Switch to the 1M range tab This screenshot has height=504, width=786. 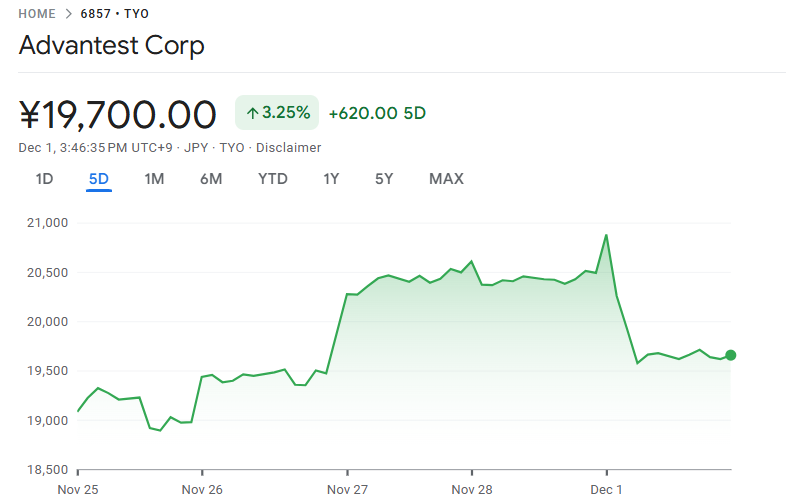coord(154,179)
